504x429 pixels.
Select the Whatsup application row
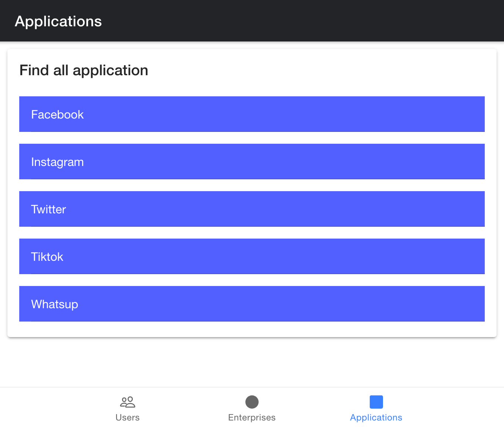click(x=252, y=304)
